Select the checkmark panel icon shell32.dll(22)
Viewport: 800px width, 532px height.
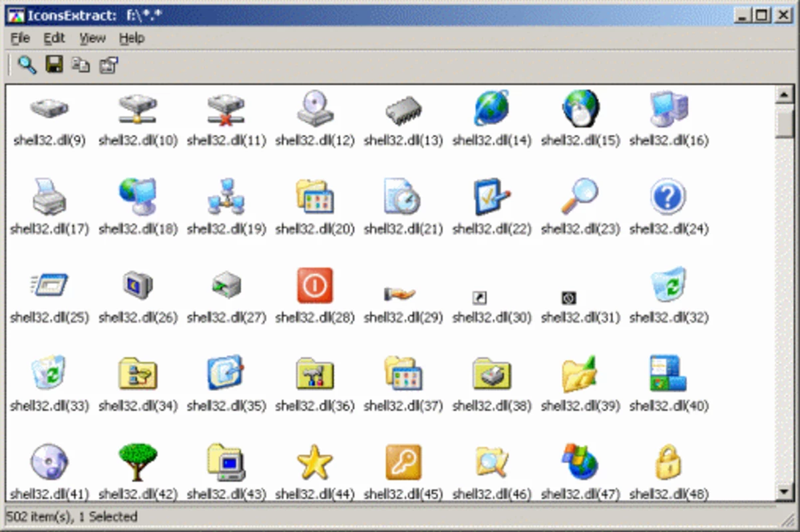click(x=492, y=197)
